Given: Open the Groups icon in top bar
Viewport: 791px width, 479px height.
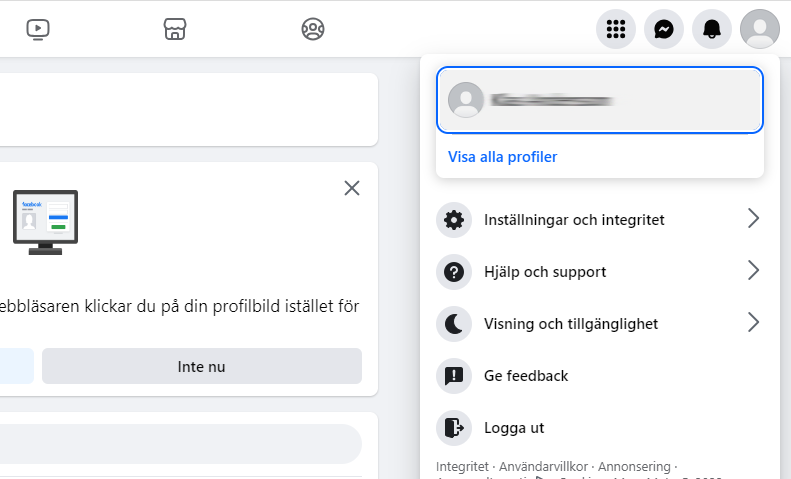Looking at the screenshot, I should 313,29.
